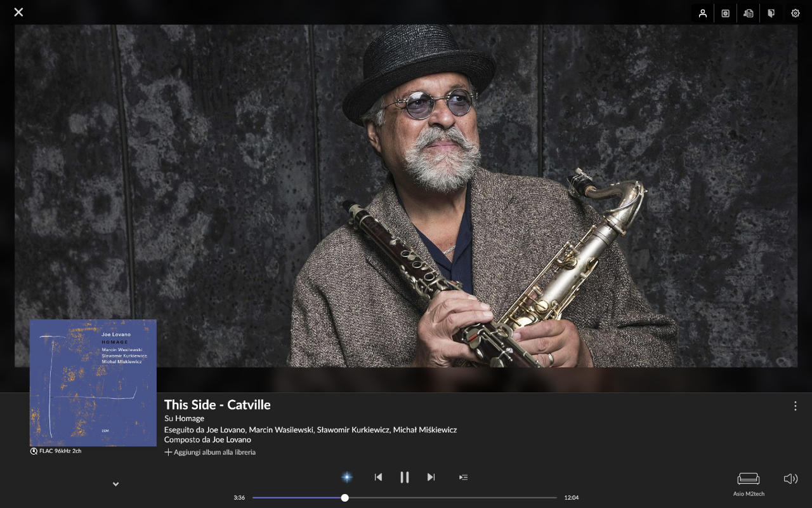Screen dimensions: 812x508
Task: Click the Homage album link
Action: (190, 418)
